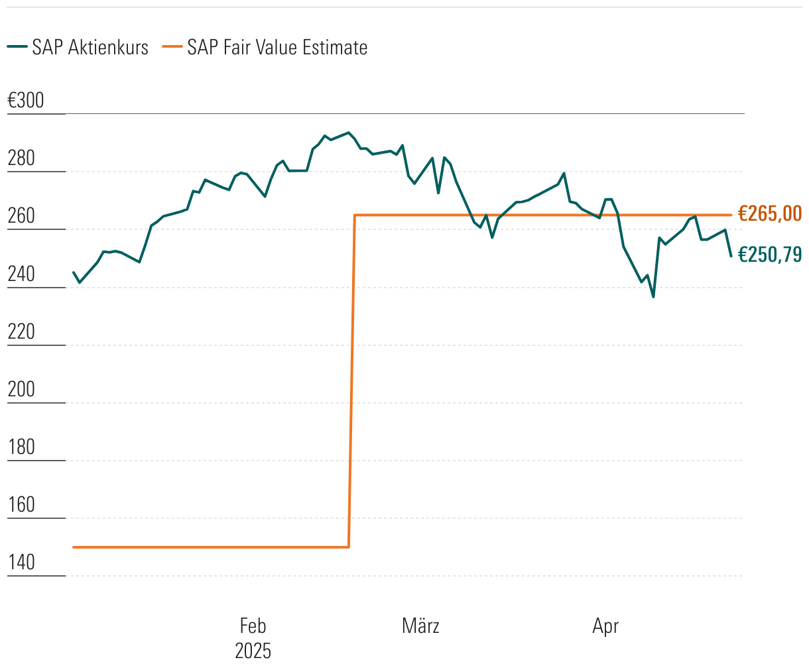Select the Feb 2025 x-axis label
809x672 pixels.
click(253, 638)
